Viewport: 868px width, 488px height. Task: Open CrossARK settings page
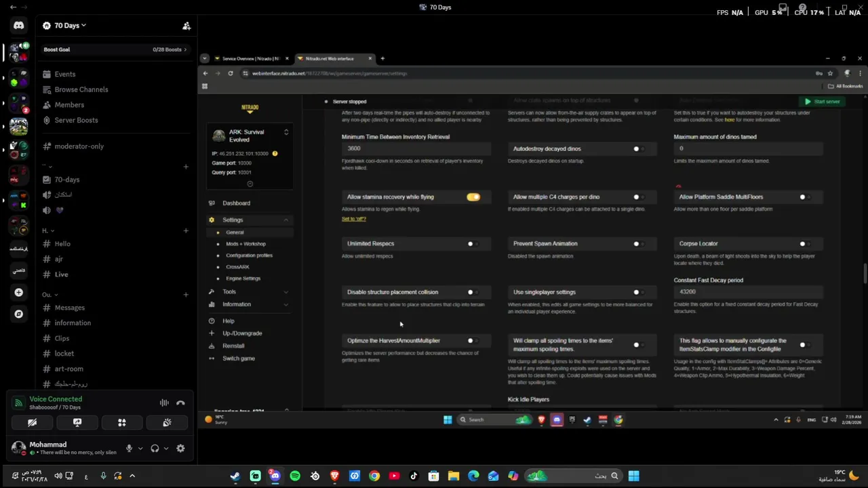point(237,267)
